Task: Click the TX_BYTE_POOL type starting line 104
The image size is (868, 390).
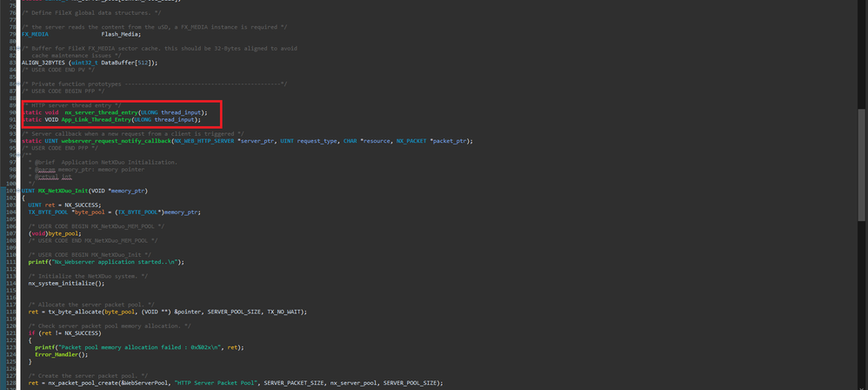Action: [x=49, y=212]
